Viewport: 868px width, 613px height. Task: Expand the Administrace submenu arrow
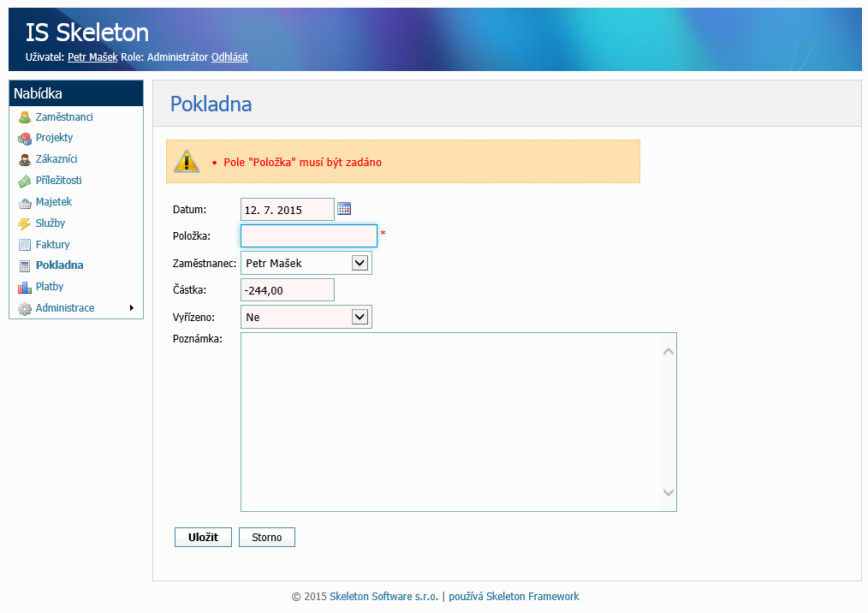pyautogui.click(x=131, y=308)
